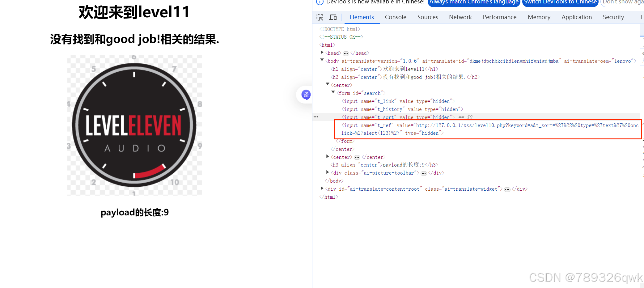This screenshot has width=644, height=288.
Task: Select the closing /html tag line
Action: pyautogui.click(x=328, y=197)
